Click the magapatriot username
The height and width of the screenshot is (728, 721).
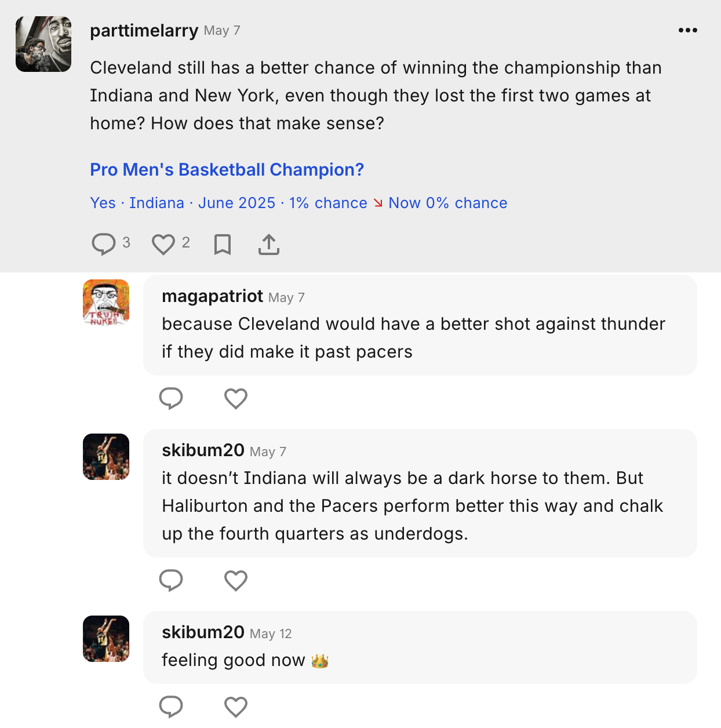point(212,296)
